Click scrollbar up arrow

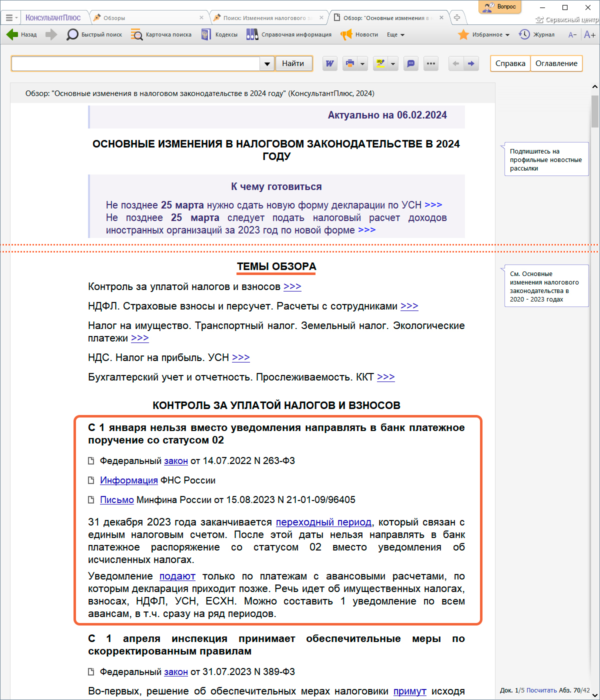pyautogui.click(x=595, y=87)
